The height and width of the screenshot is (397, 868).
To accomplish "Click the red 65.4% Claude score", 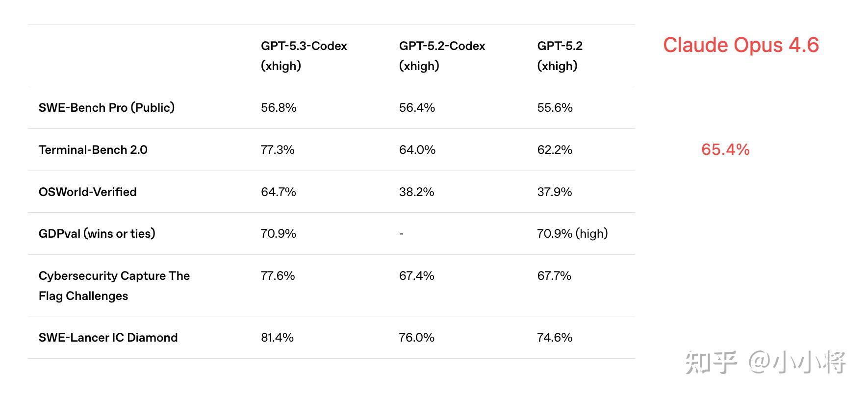I will [x=725, y=149].
